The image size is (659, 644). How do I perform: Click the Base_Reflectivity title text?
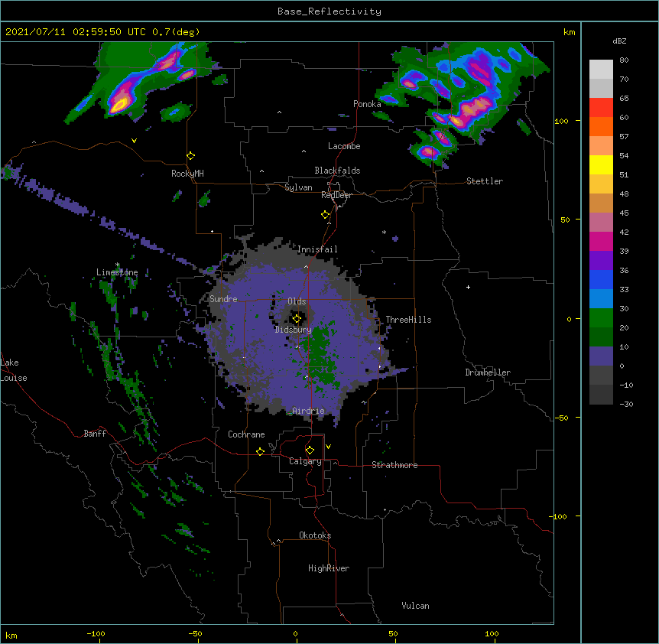[x=329, y=11]
